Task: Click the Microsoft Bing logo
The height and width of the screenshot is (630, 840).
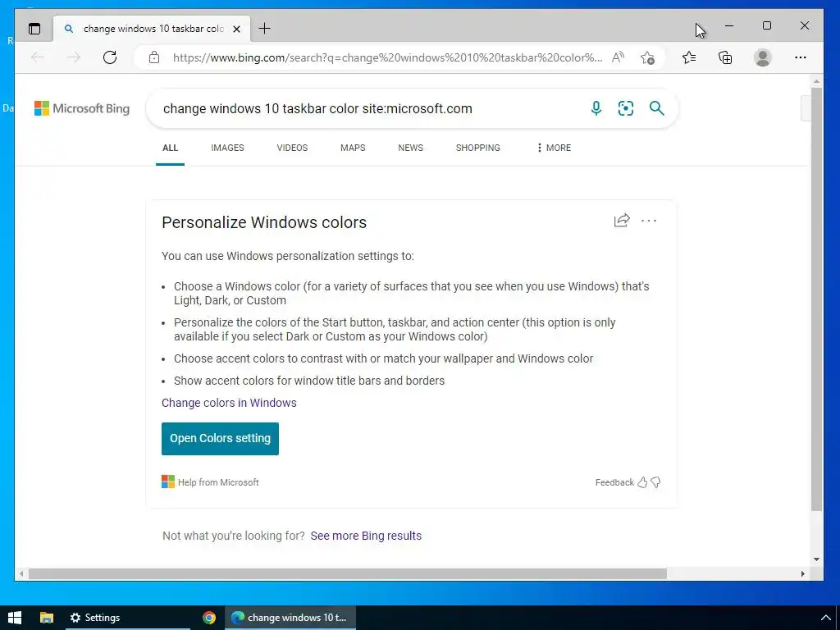Action: tap(82, 108)
